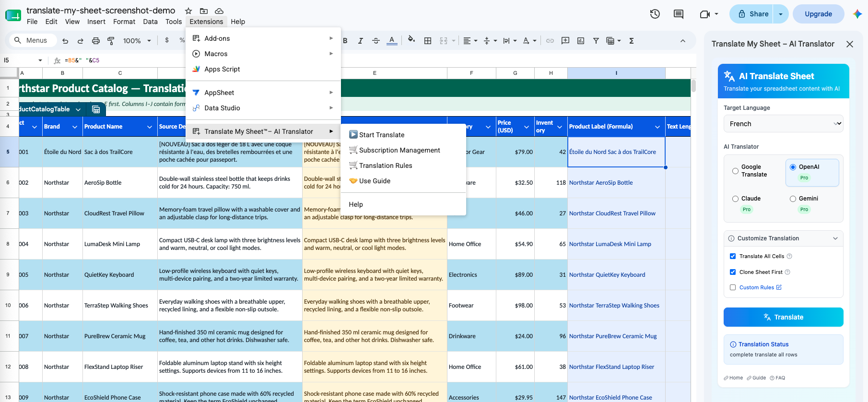Insert a chart with the toolbar icon
Viewport: 868px width, 402px height.
pos(581,41)
